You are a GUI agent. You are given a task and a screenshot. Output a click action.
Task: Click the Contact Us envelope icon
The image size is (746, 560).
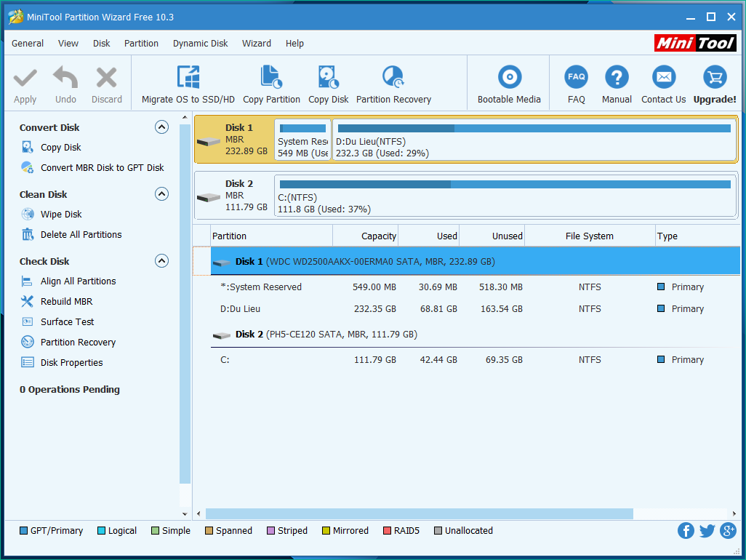(664, 77)
